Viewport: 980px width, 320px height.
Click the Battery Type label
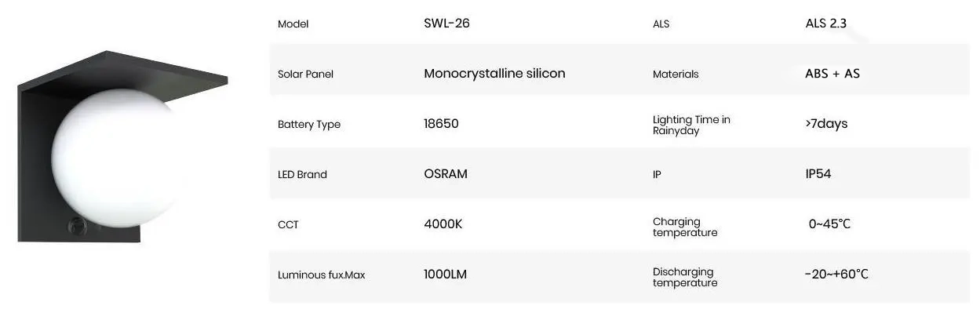tap(309, 125)
